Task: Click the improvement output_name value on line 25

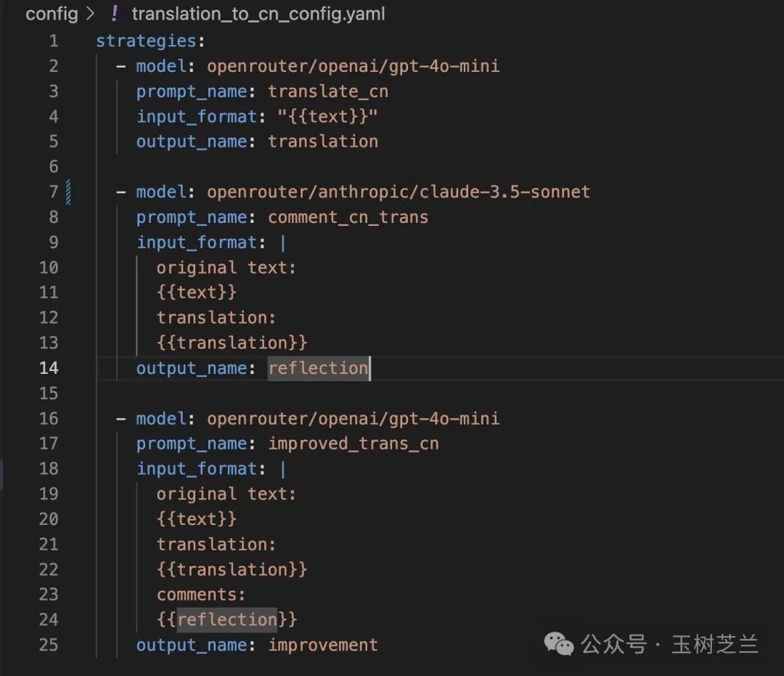Action: coord(323,645)
